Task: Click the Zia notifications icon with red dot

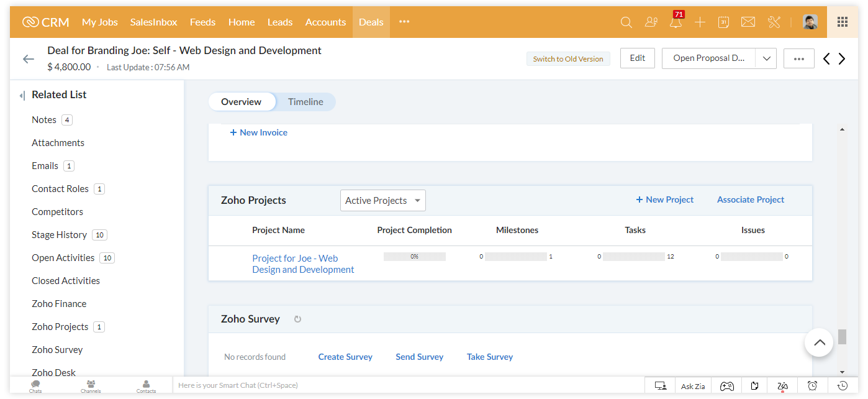Action: coord(782,386)
